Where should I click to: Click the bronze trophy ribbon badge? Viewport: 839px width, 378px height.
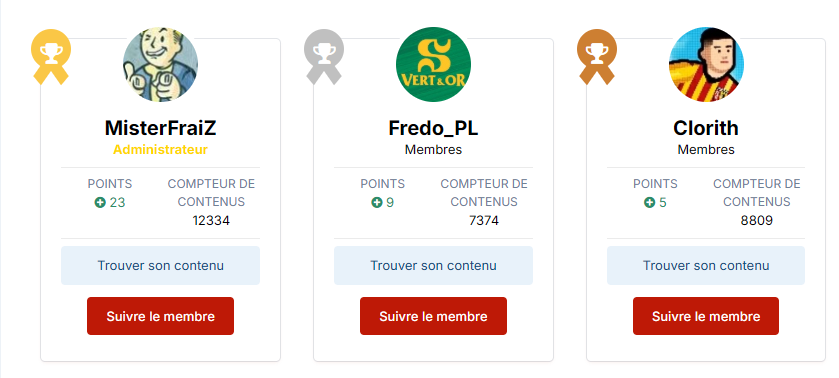click(x=597, y=56)
